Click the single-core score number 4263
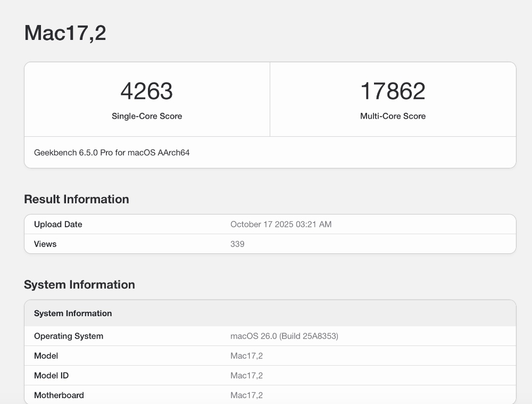The height and width of the screenshot is (404, 532). point(147,91)
